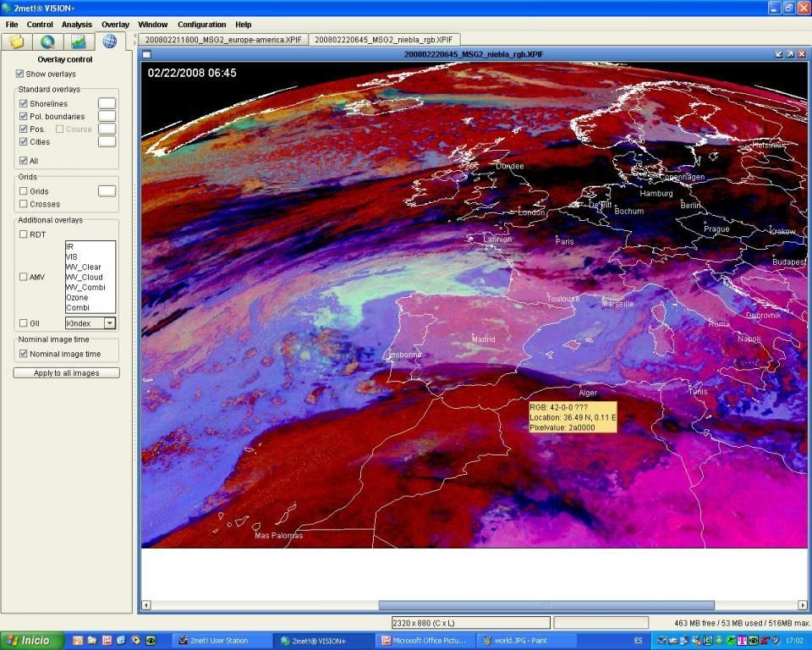
Task: Open the Analysis menu
Action: pos(77,25)
